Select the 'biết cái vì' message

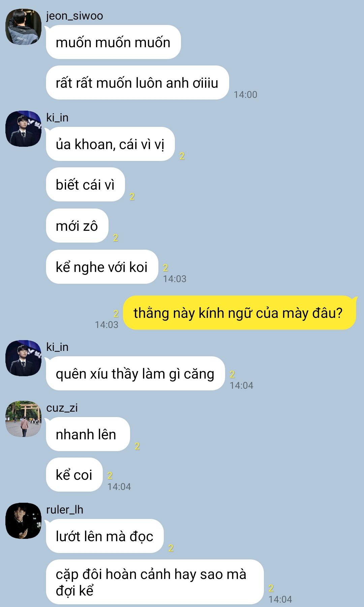tap(85, 185)
